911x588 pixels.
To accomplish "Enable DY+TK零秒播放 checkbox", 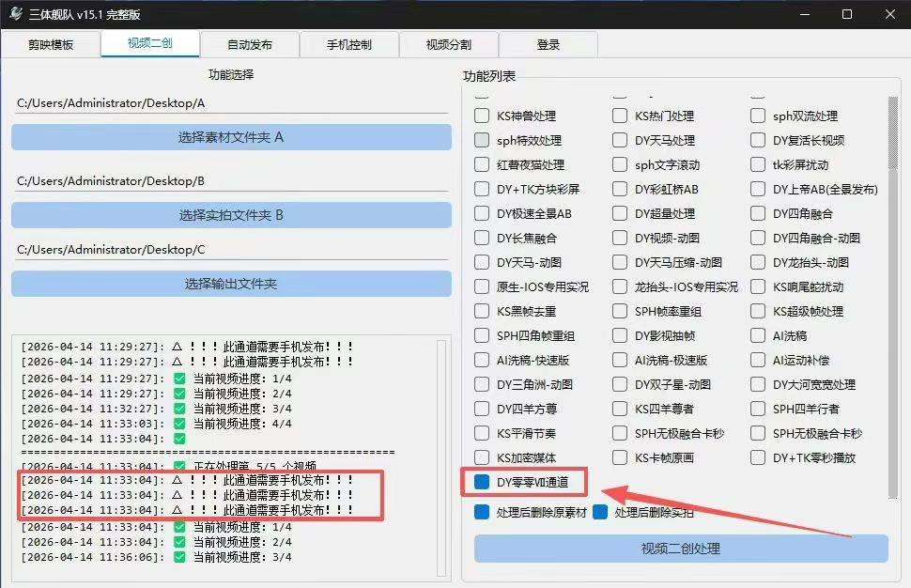I will click(x=758, y=457).
